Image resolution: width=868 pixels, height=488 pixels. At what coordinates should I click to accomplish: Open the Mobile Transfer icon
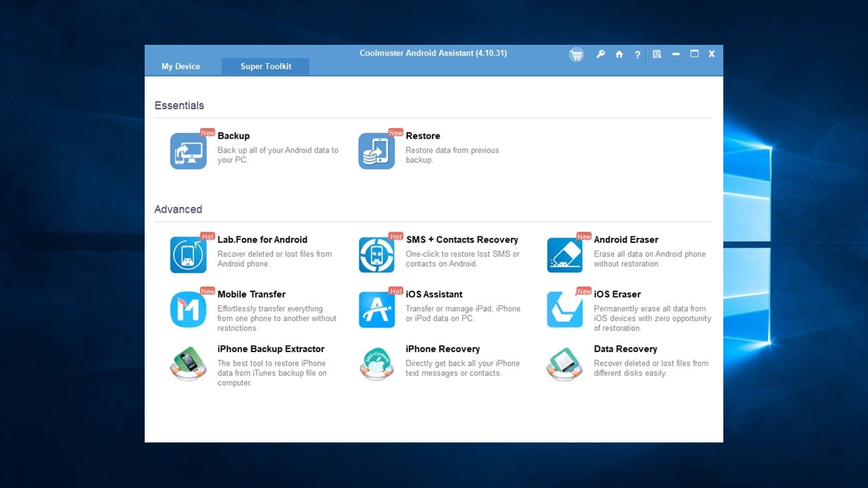coord(188,309)
